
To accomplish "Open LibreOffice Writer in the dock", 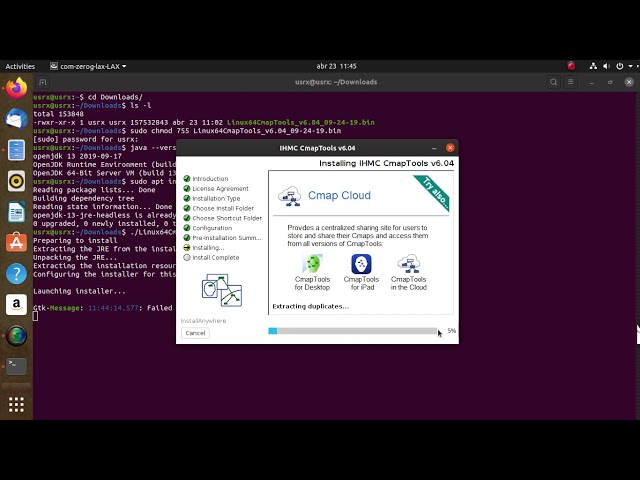I will (16, 212).
